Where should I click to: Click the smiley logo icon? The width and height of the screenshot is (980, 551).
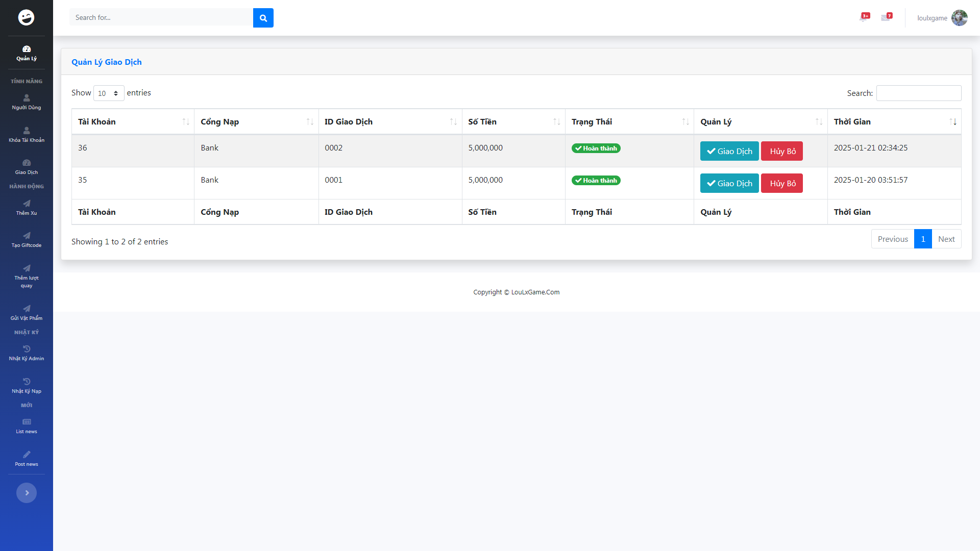(x=27, y=17)
